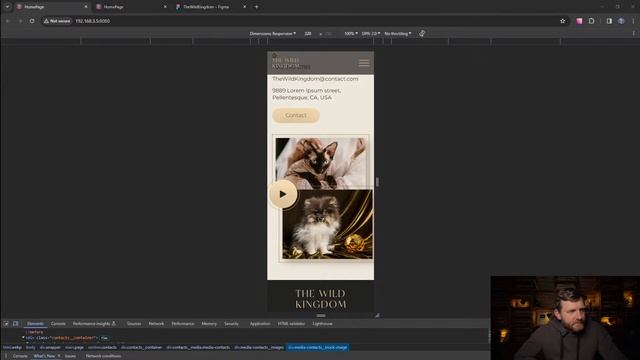Viewport: 640px width, 360px height.
Task: Toggle the device toolbar icon in DevTools
Action: point(16,324)
